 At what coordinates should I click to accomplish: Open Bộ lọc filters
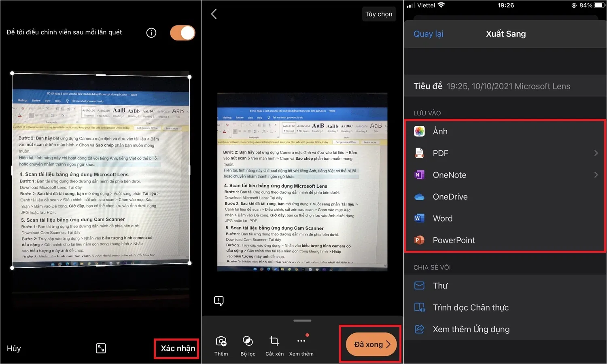(248, 346)
